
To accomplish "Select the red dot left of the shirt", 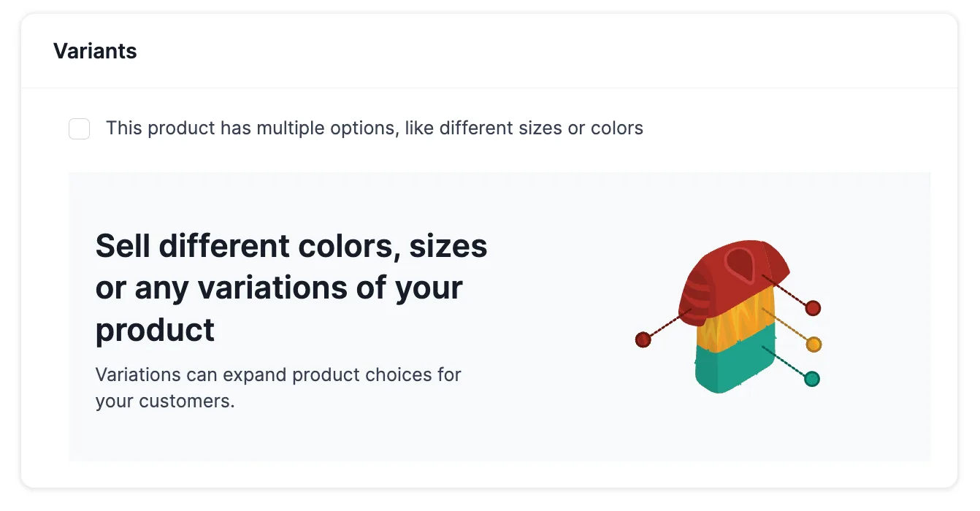I will pyautogui.click(x=643, y=339).
